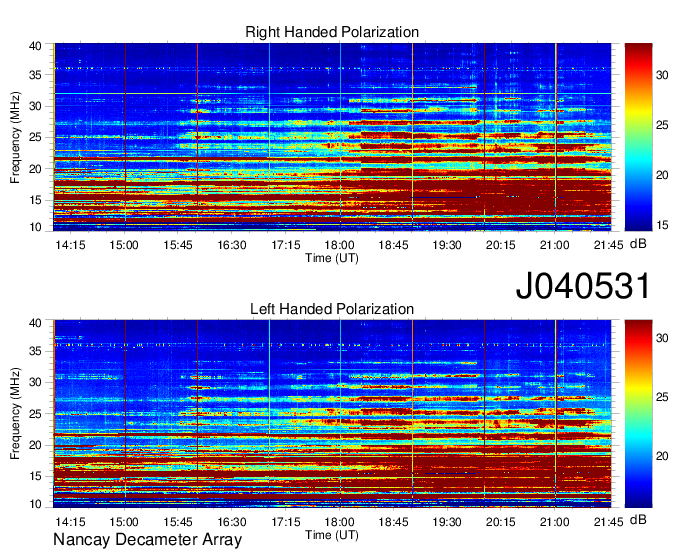
Task: Click the 30 dB label on the top colorbar
Action: click(662, 75)
